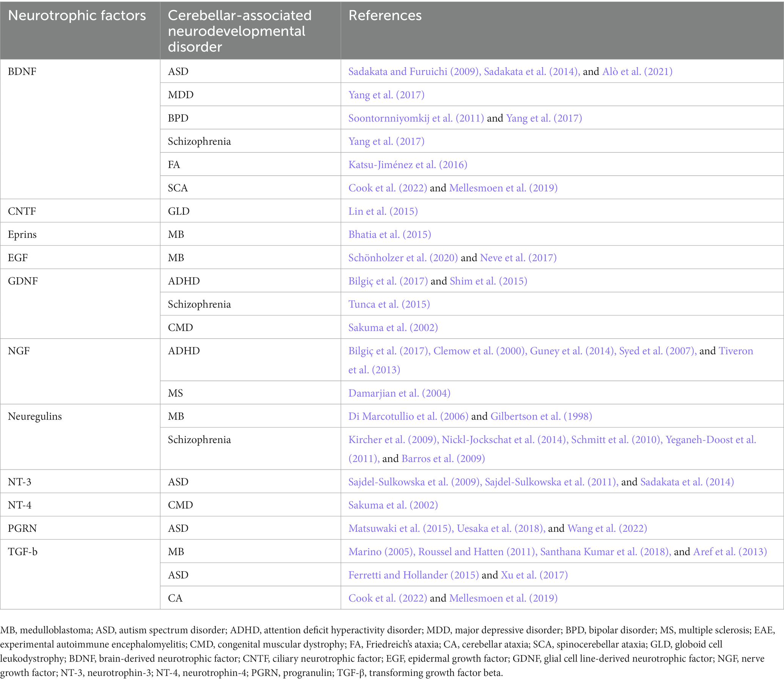
Task: Select the FA disorder cell
Action: coord(250,164)
